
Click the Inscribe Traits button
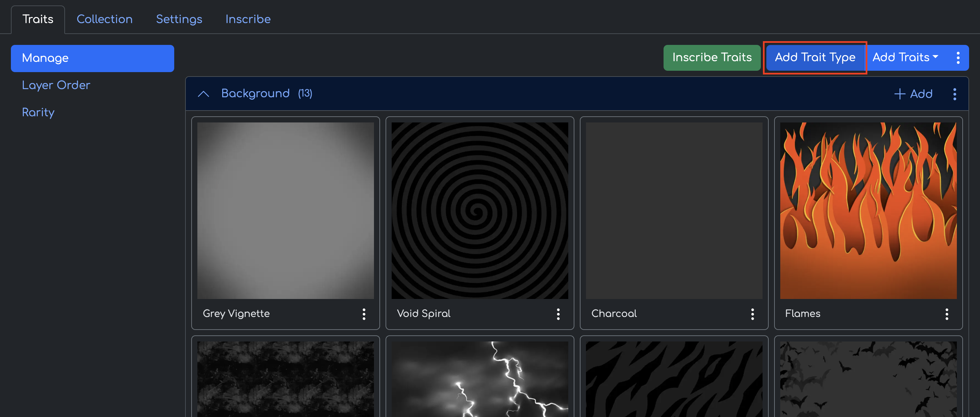pos(712,58)
